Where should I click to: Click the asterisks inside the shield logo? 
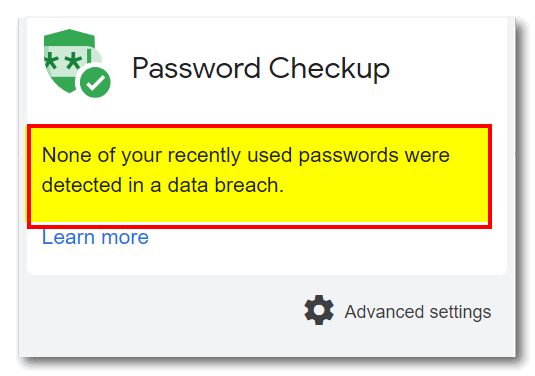63,61
